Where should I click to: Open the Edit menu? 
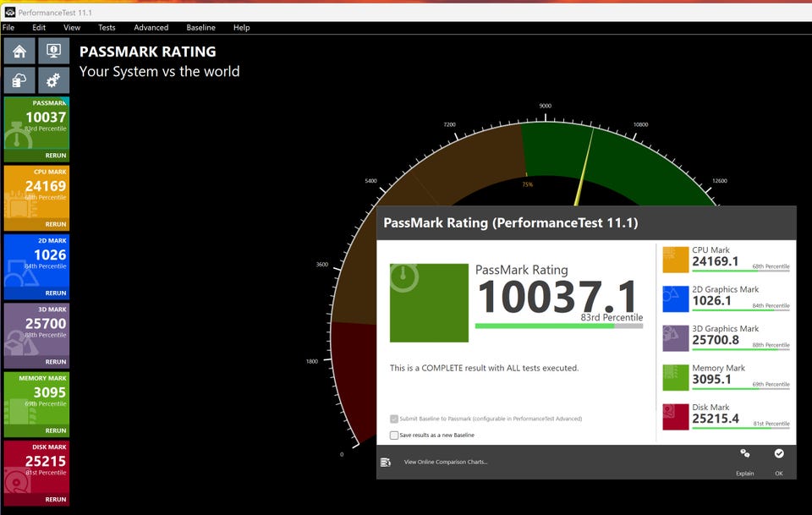[39, 27]
